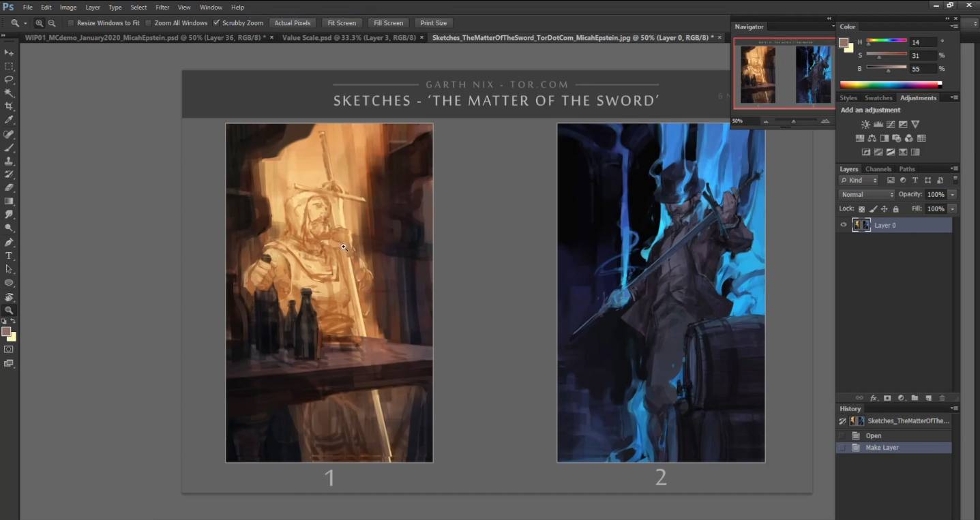Select the Zoom tool in toolbox

[x=9, y=310]
